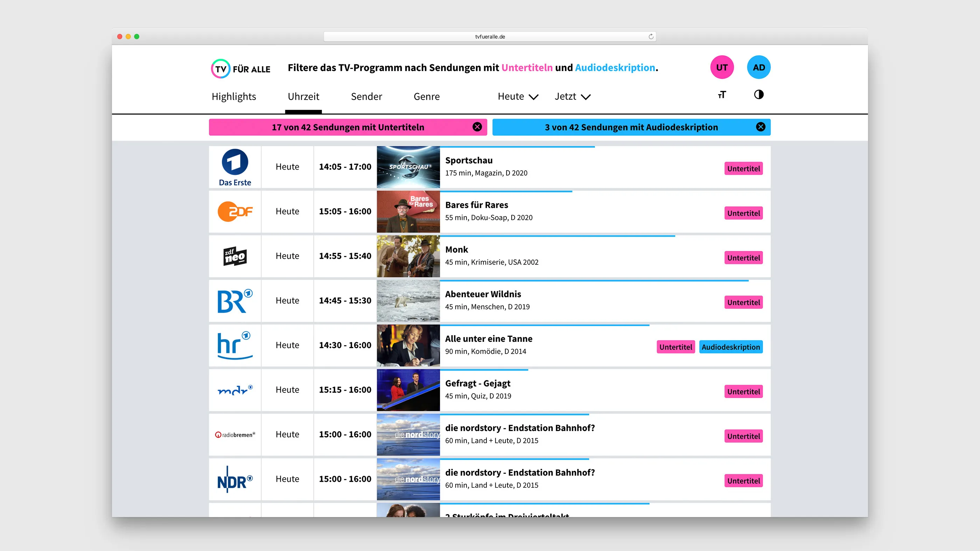
Task: Click the BR channel logo
Action: tap(235, 301)
